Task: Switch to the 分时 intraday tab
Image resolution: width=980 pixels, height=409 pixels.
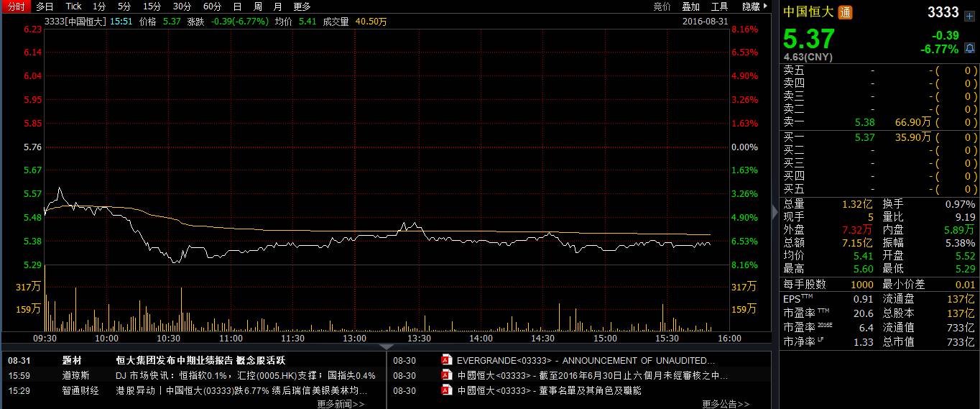Action: point(16,6)
